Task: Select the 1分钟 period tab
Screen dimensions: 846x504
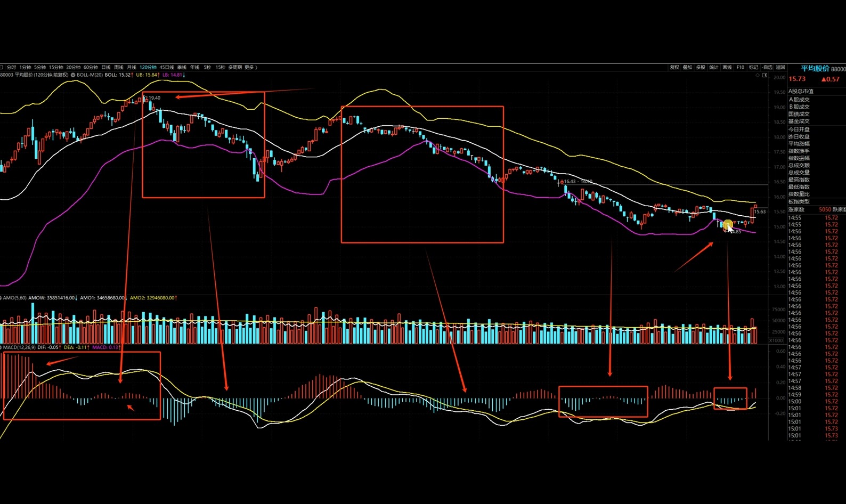Action: click(x=25, y=67)
